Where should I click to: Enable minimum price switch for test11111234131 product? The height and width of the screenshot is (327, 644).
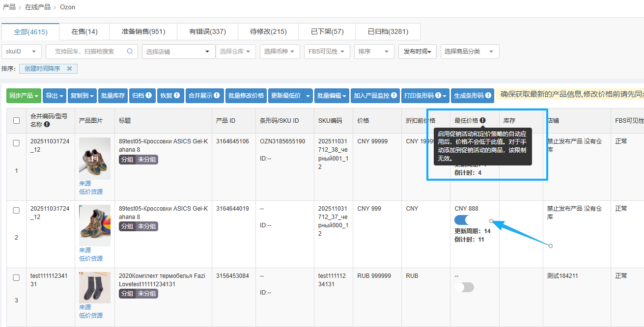(x=464, y=287)
